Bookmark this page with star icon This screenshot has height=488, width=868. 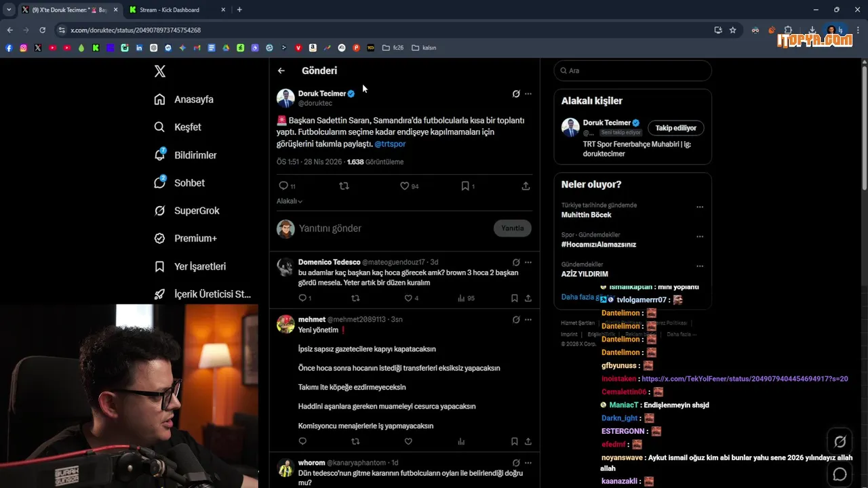click(x=733, y=30)
